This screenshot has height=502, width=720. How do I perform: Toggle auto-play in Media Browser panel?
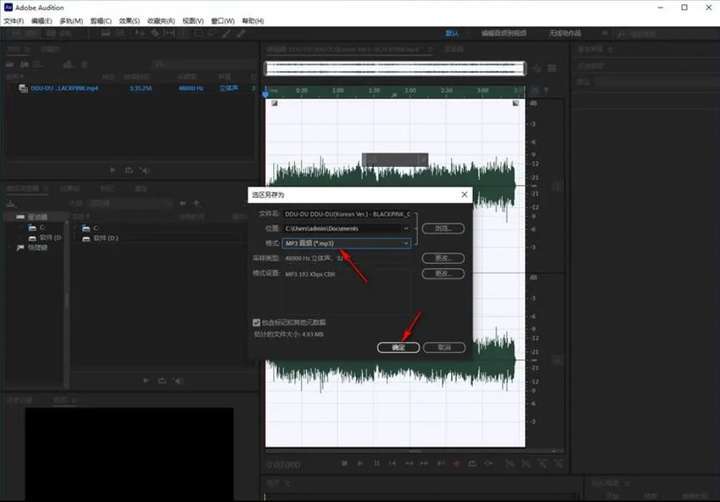(x=179, y=381)
